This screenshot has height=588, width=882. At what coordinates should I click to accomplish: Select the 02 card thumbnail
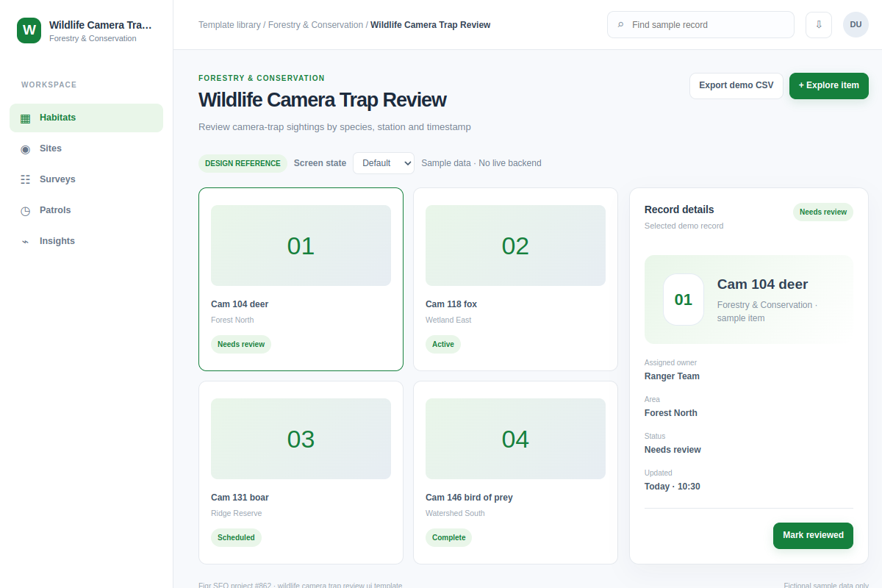pyautogui.click(x=515, y=245)
